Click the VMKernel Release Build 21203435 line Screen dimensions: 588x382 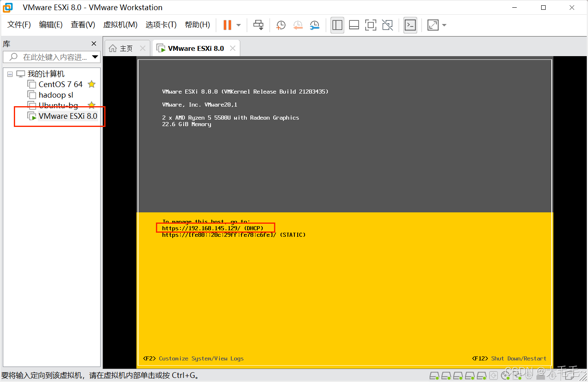click(x=245, y=92)
